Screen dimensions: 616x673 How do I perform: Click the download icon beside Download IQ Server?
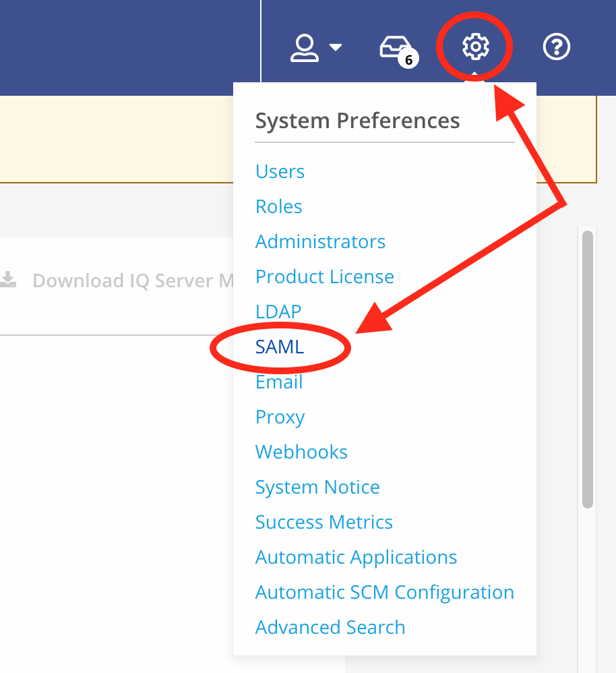click(8, 280)
